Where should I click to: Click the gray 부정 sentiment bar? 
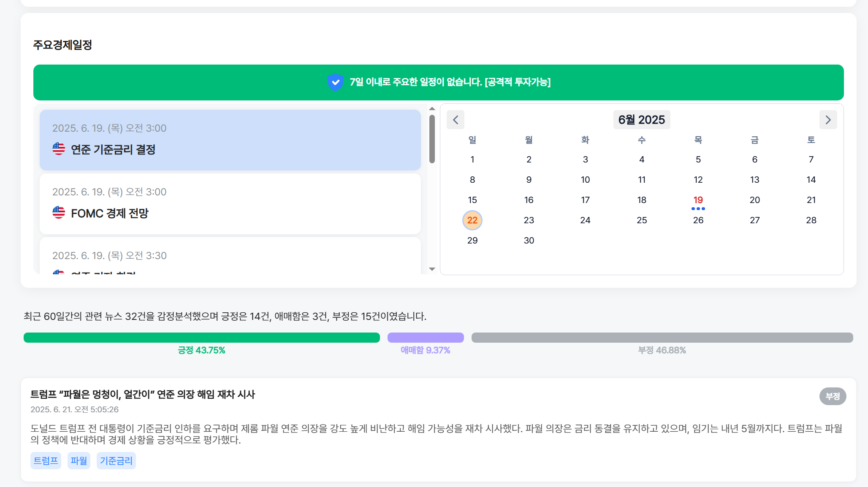(662, 338)
